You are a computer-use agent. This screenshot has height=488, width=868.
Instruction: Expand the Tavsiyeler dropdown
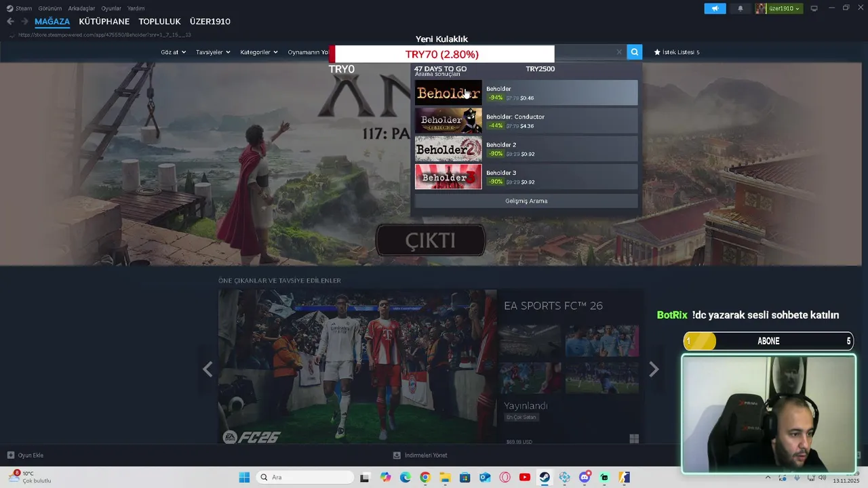click(213, 52)
